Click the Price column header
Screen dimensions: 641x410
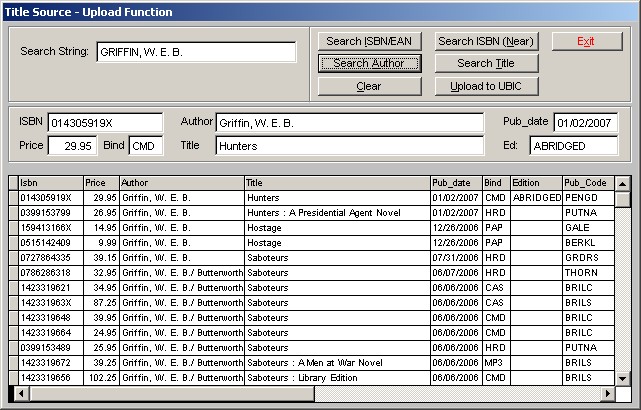click(x=101, y=183)
